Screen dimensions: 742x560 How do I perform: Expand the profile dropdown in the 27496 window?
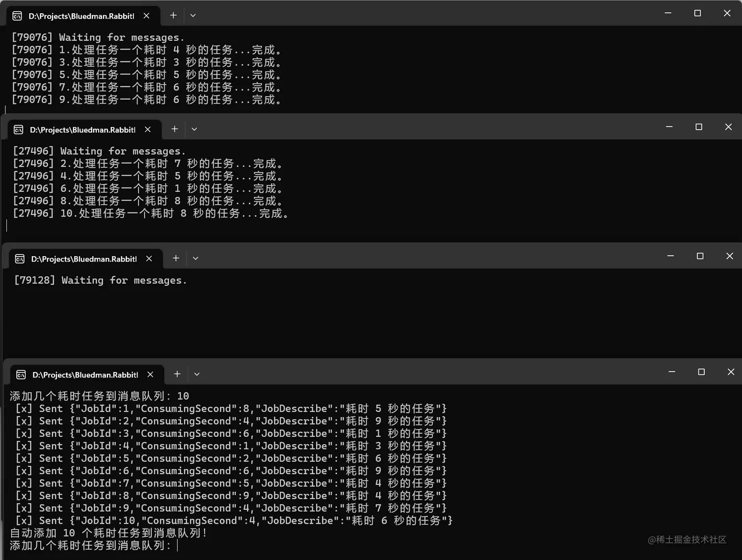click(x=194, y=129)
